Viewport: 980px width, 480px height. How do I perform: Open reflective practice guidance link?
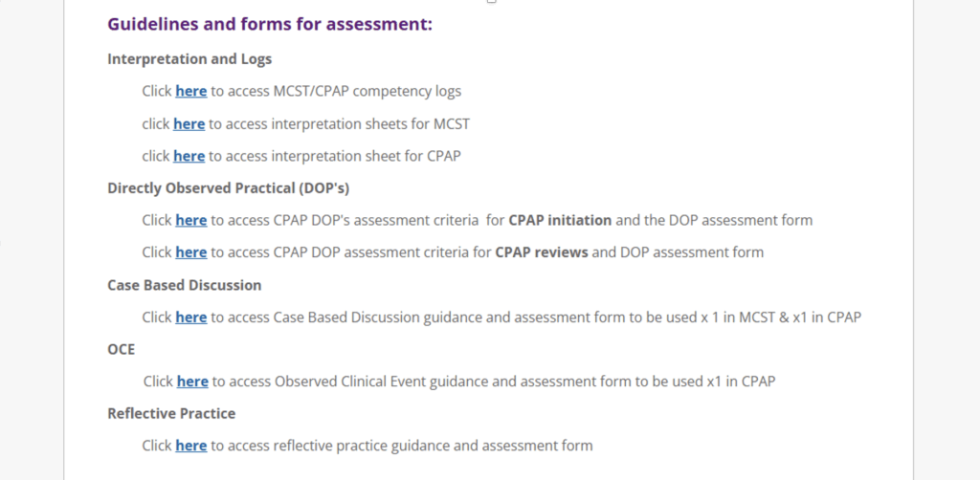tap(190, 446)
